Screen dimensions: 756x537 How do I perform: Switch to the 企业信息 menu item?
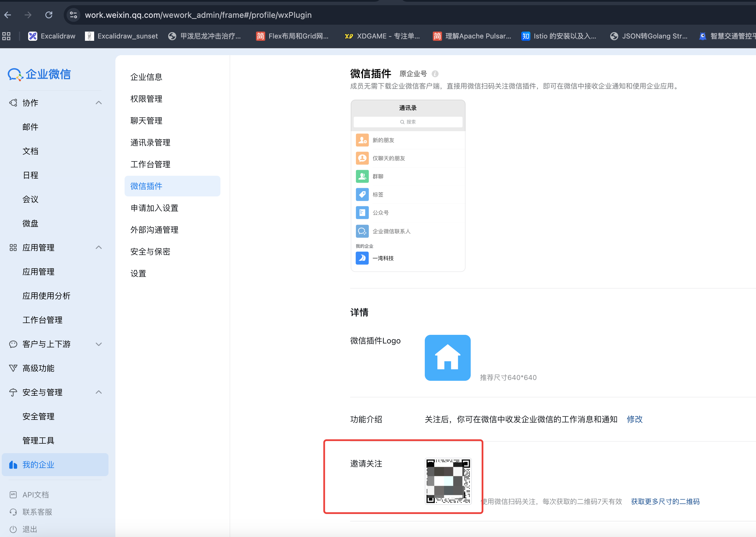pyautogui.click(x=146, y=77)
